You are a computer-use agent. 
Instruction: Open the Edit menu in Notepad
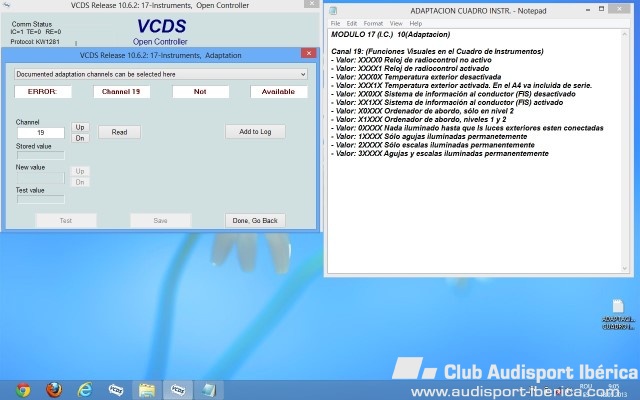[351, 24]
